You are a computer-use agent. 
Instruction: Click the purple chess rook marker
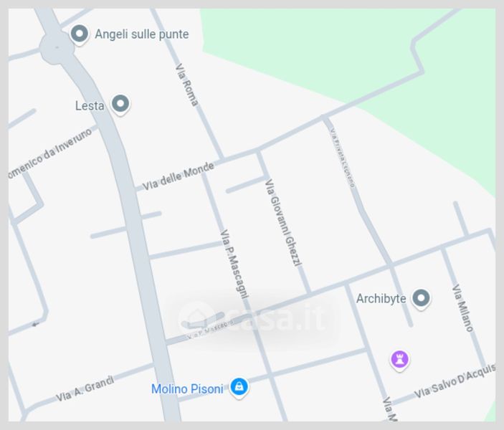click(399, 360)
